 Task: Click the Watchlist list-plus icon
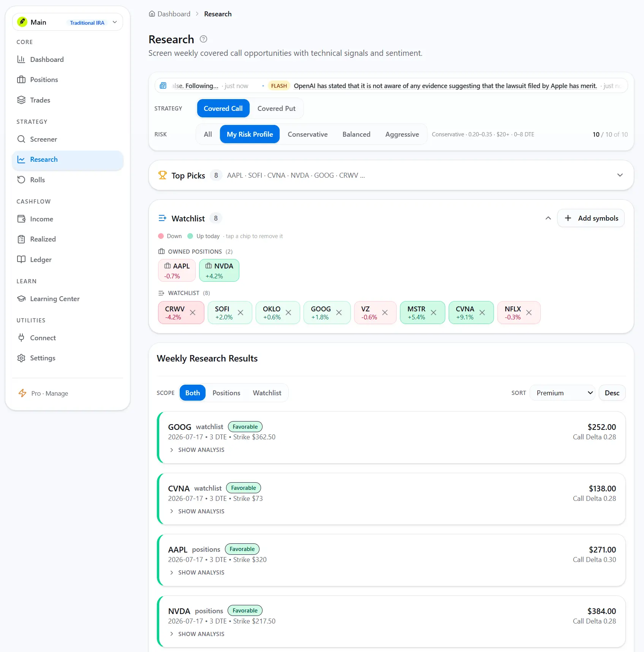(x=163, y=218)
